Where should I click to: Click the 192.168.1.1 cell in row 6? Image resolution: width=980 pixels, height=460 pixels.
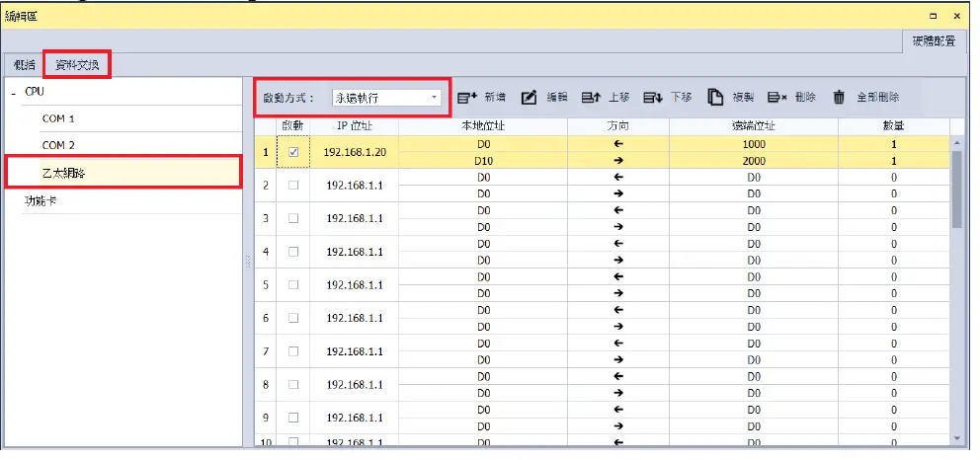(x=354, y=318)
